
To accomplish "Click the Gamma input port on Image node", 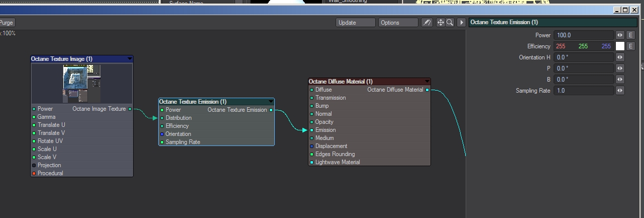I will point(34,117).
